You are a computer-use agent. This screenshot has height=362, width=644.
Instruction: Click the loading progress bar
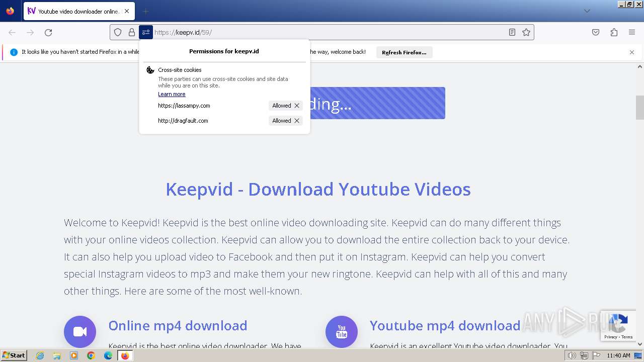(377, 103)
